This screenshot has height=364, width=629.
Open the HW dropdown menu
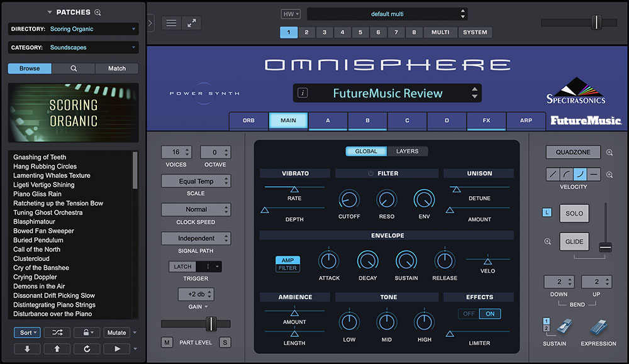coord(291,14)
